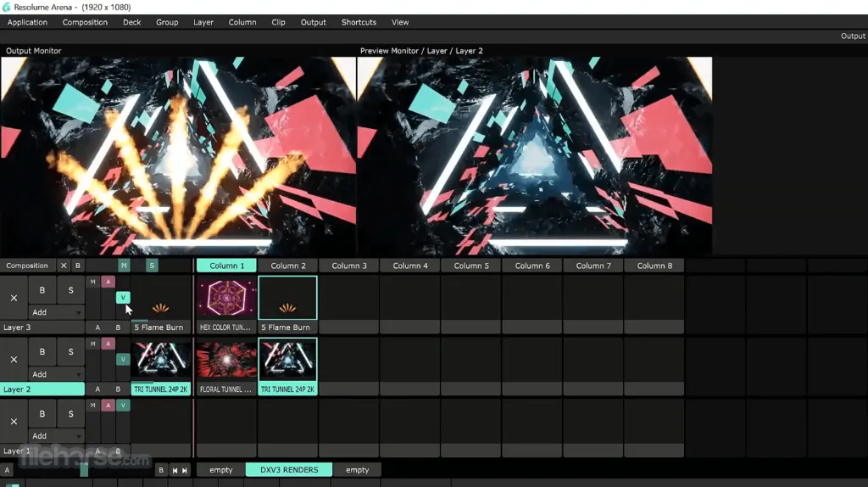Toggle the V fader on Layer 3
Viewport: 868px width, 487px height.
(123, 298)
